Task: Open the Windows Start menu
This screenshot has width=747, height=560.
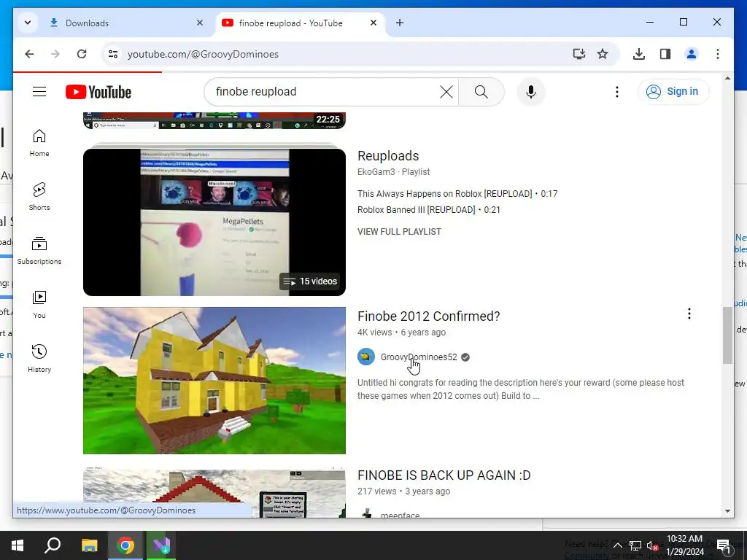Action: 18,545
